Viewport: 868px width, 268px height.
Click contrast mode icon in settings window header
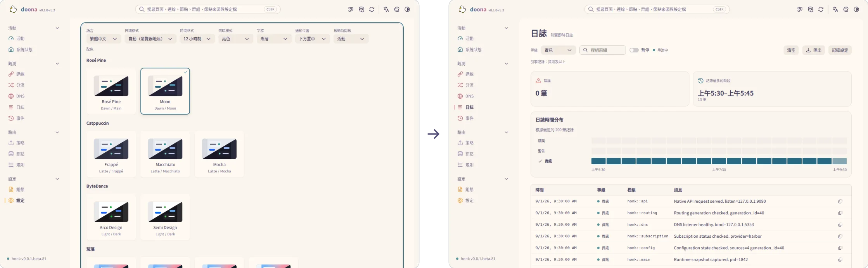(x=407, y=9)
